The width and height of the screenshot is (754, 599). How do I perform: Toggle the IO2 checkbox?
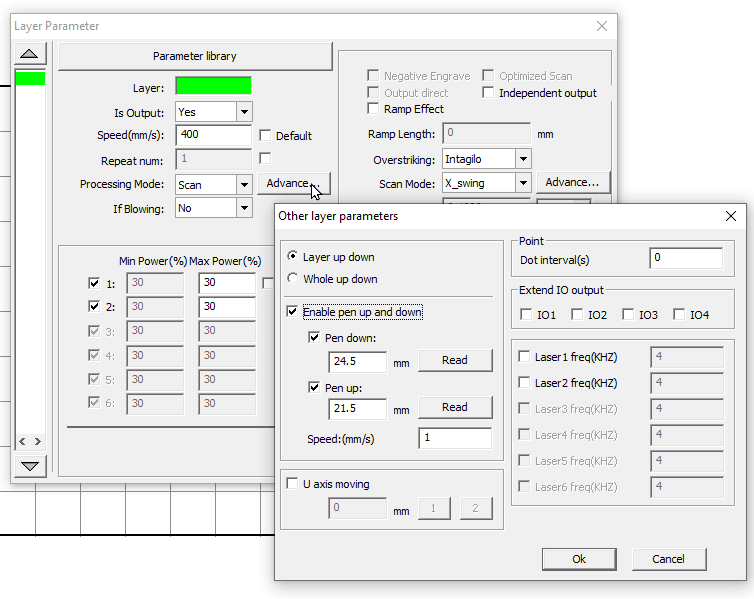click(577, 314)
